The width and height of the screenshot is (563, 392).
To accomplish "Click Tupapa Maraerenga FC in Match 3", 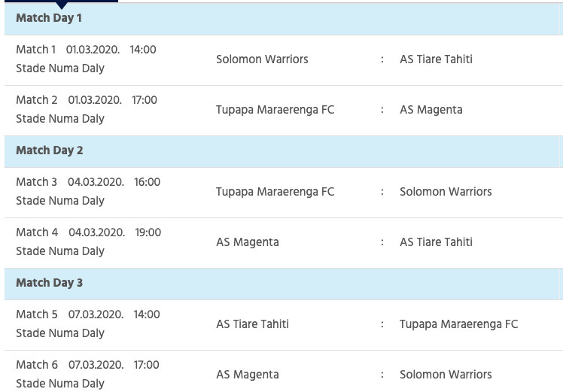I will [275, 192].
